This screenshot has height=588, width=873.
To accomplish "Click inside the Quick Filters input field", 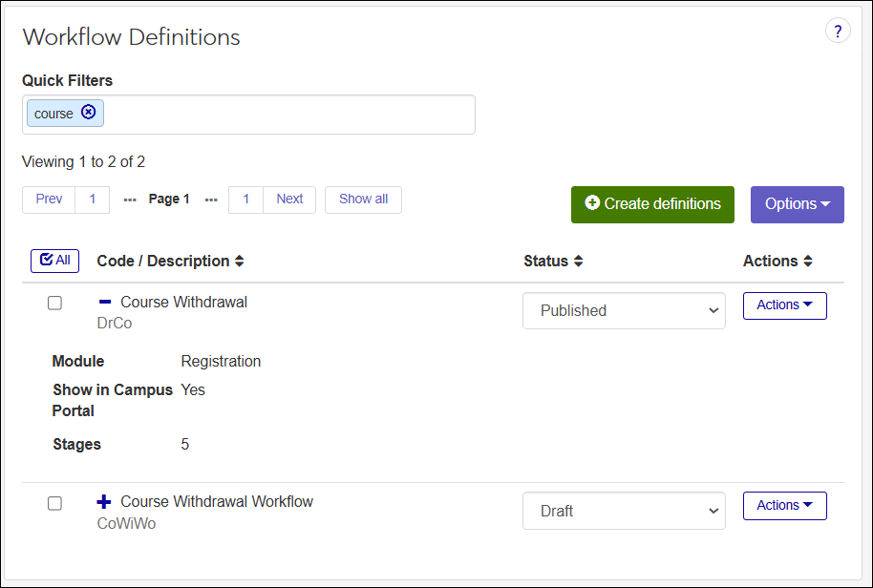I will point(287,115).
